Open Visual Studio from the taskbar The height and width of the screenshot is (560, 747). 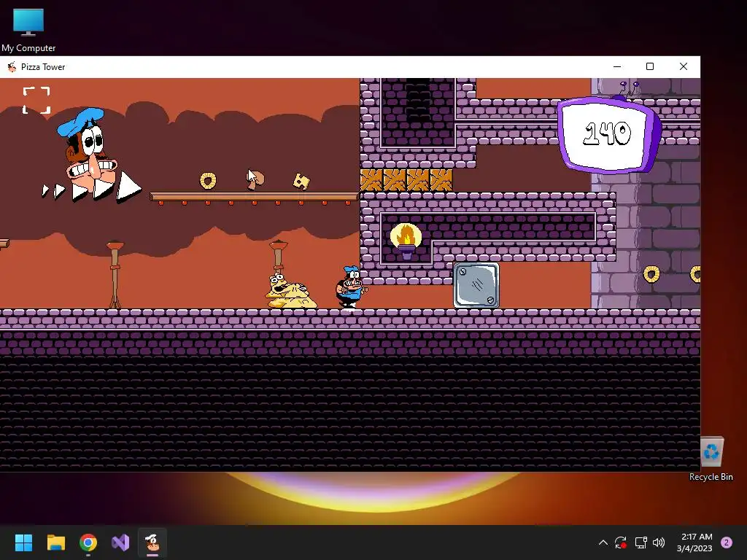coord(120,542)
